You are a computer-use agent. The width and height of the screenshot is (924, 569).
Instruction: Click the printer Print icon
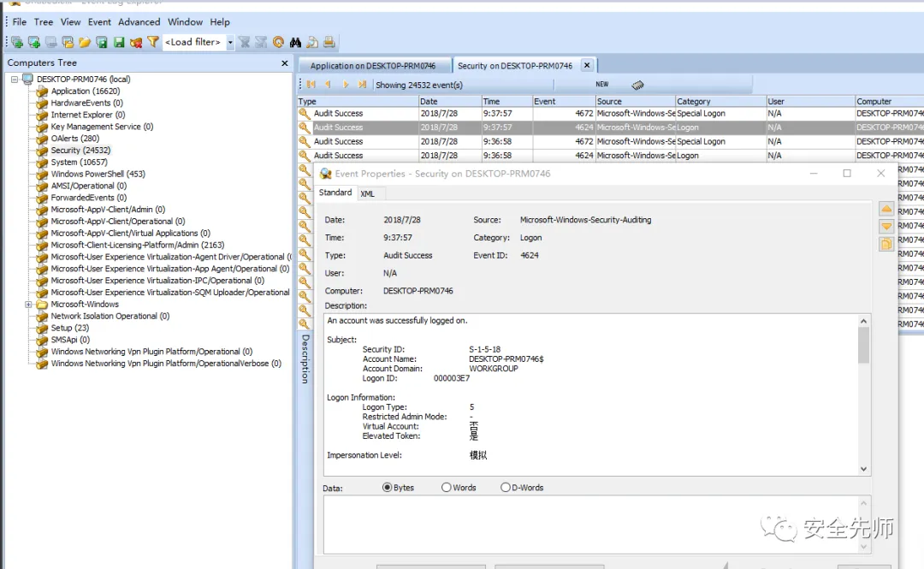click(329, 42)
